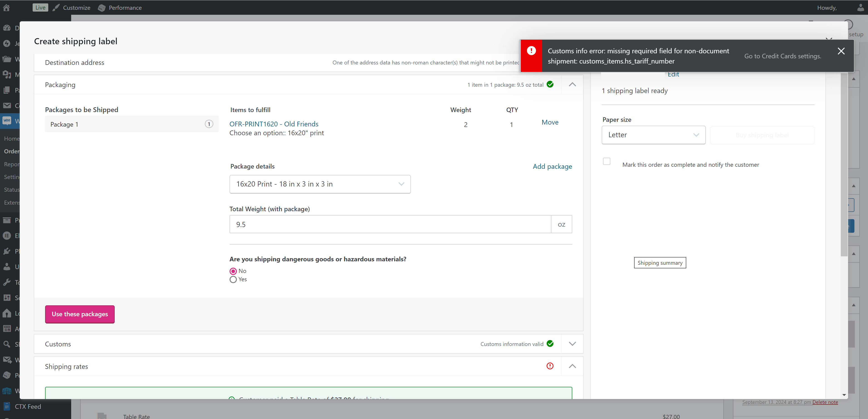Open the OFR-PRINT1620 - Old Friends link
The image size is (868, 419).
(274, 124)
